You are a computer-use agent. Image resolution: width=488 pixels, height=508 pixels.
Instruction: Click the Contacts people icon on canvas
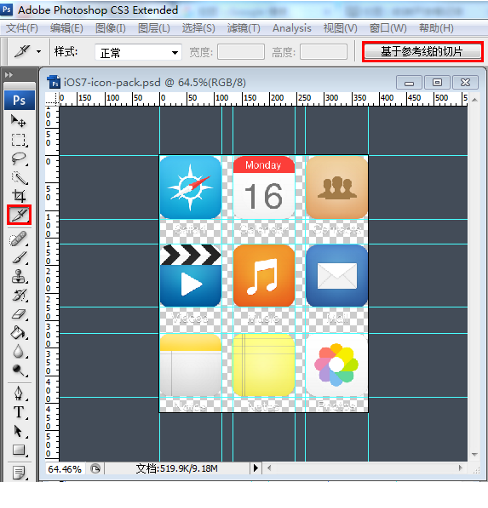(337, 187)
